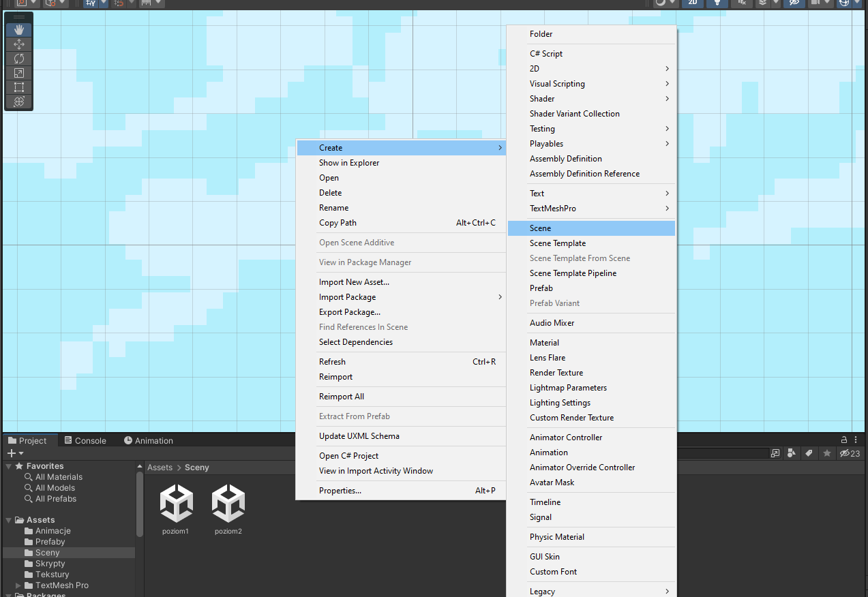Click the search by label tag icon
The height and width of the screenshot is (597, 868).
click(809, 453)
